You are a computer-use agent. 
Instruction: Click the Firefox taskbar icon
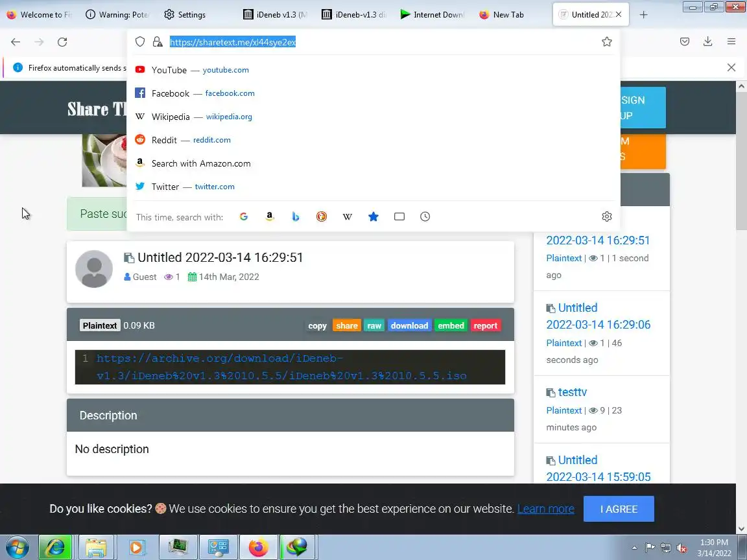pos(258,547)
